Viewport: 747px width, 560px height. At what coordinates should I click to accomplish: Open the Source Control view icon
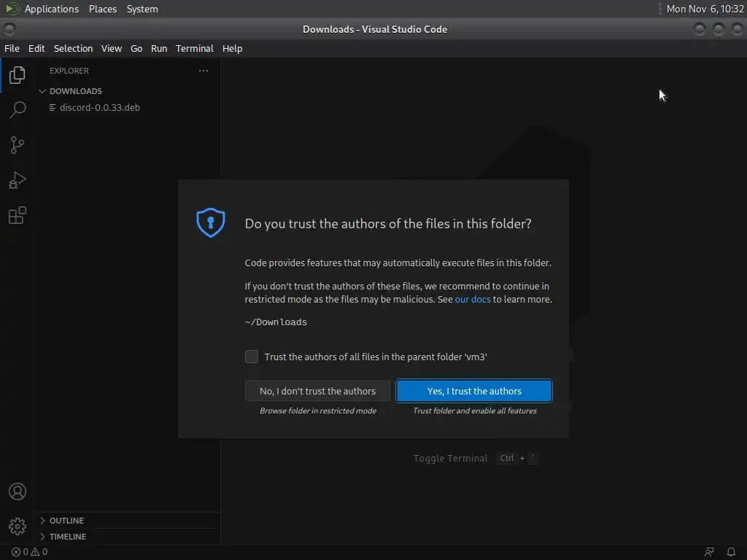[18, 145]
